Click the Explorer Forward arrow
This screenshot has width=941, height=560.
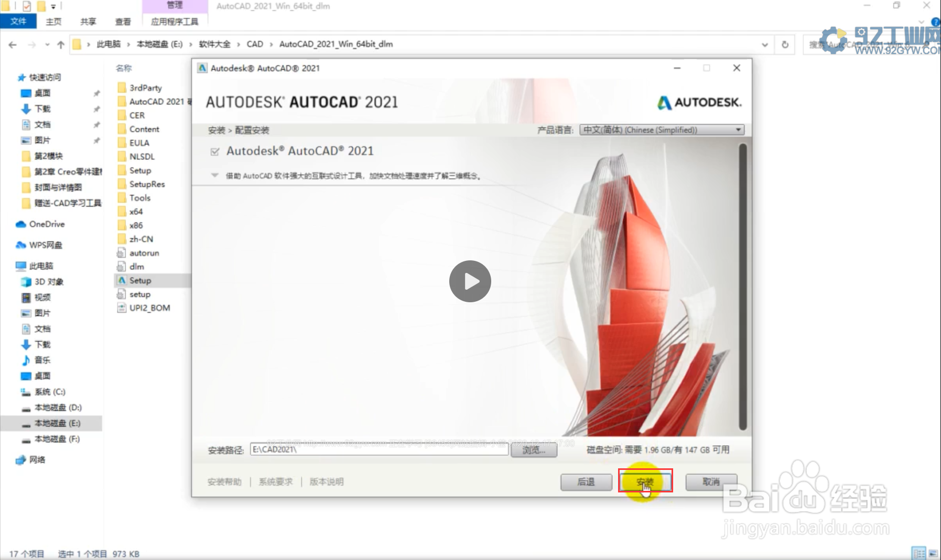tap(32, 45)
